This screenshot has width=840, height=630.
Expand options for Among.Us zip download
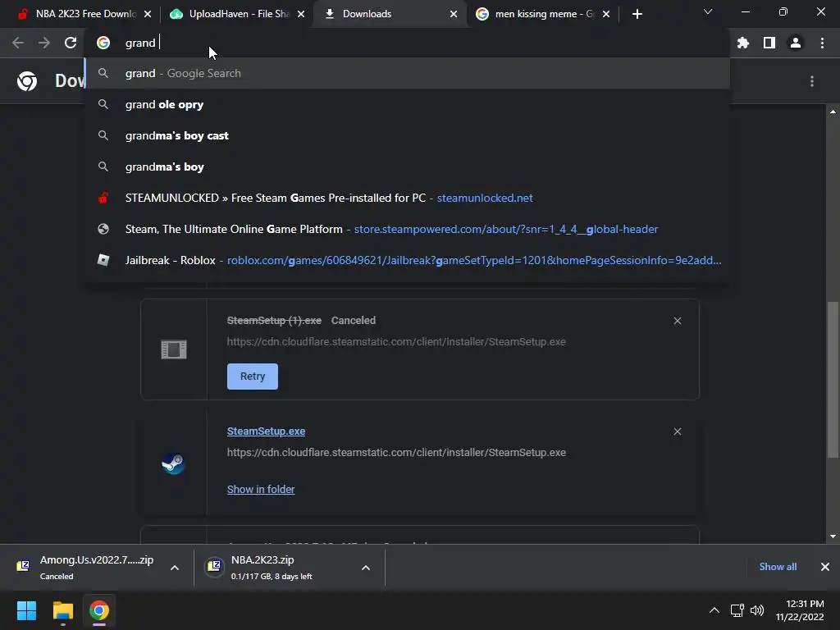coord(175,568)
